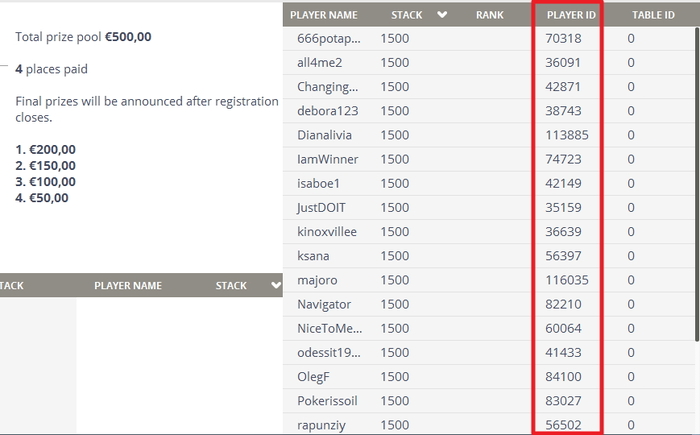Sort by the PLAYER ID column header
This screenshot has height=435, width=700.
(x=571, y=15)
